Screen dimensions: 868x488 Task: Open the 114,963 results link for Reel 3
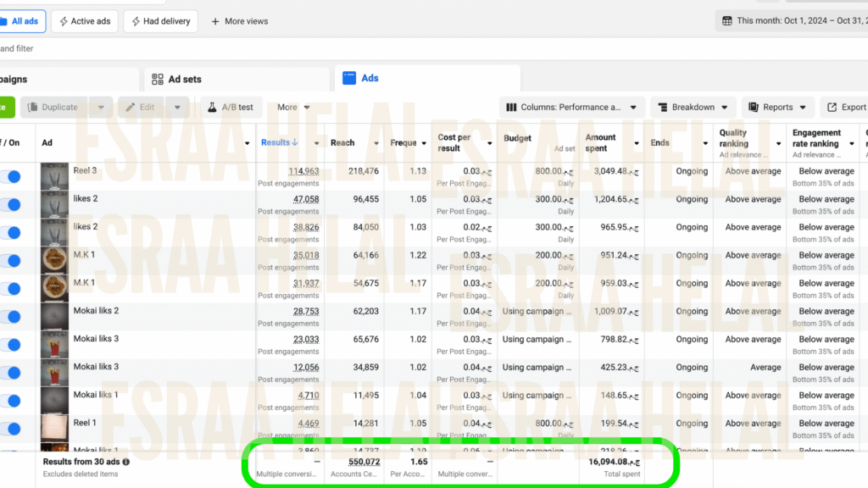(303, 171)
